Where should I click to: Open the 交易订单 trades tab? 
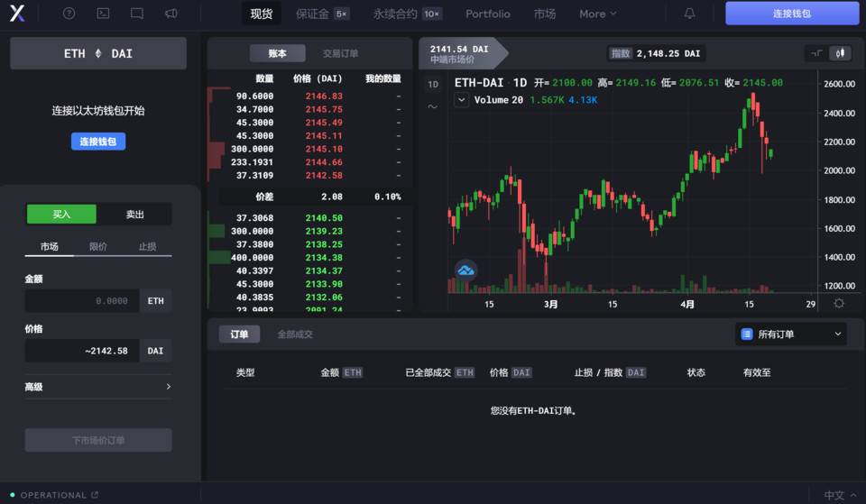click(x=341, y=53)
